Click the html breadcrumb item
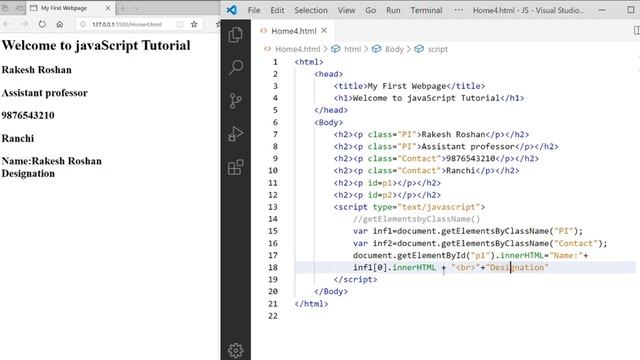The width and height of the screenshot is (640, 360). 353,49
